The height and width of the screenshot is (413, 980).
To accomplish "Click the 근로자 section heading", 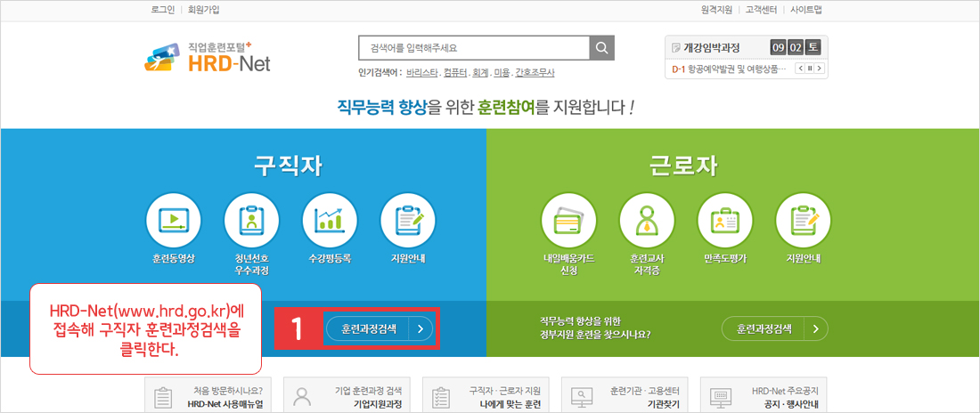I will coord(682,165).
